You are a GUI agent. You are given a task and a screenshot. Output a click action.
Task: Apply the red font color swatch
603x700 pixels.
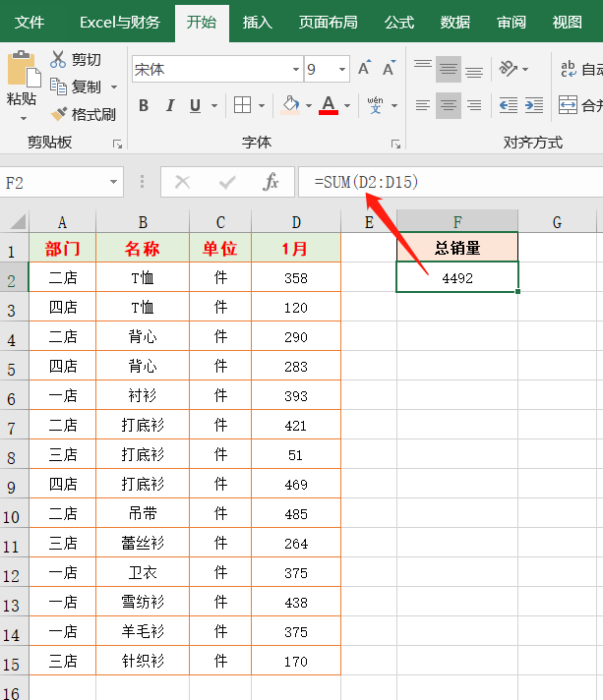point(329,105)
